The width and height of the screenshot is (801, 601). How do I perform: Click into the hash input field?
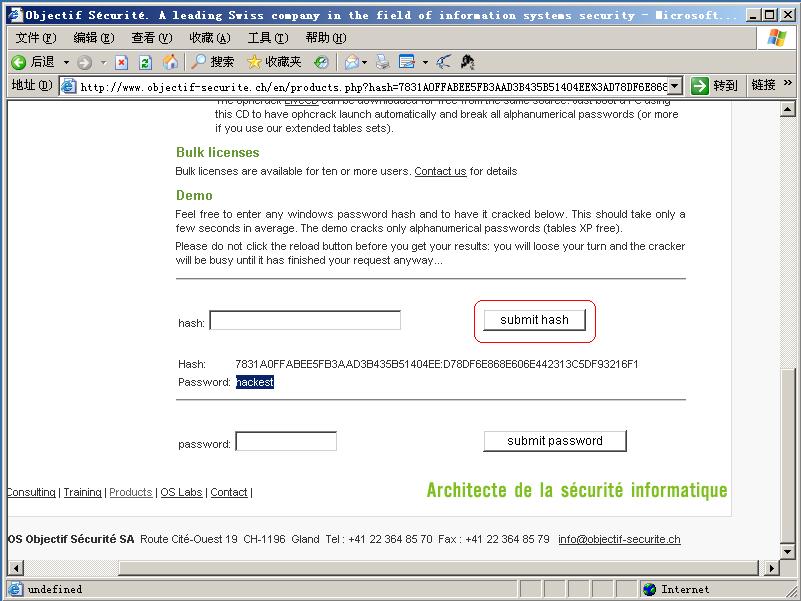point(305,320)
